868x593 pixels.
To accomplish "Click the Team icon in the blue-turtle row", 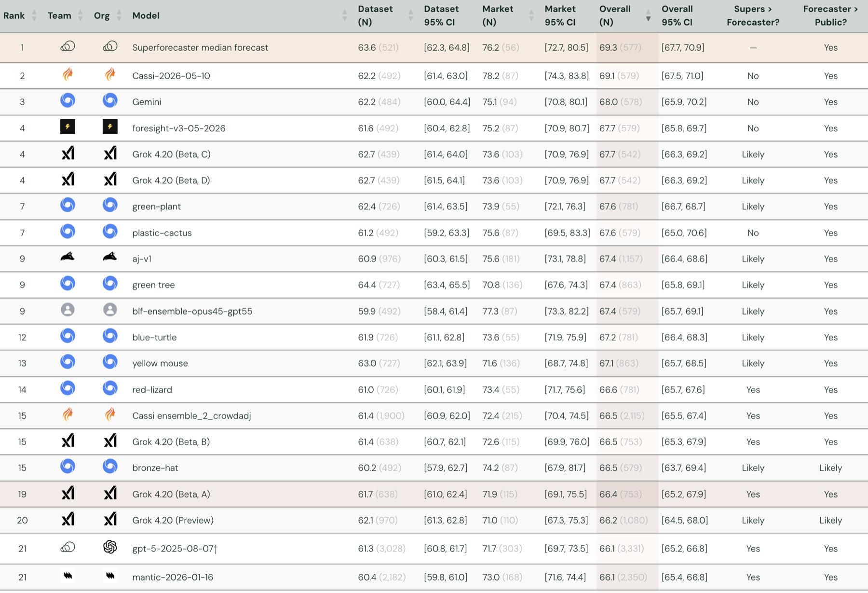I will pyautogui.click(x=68, y=336).
